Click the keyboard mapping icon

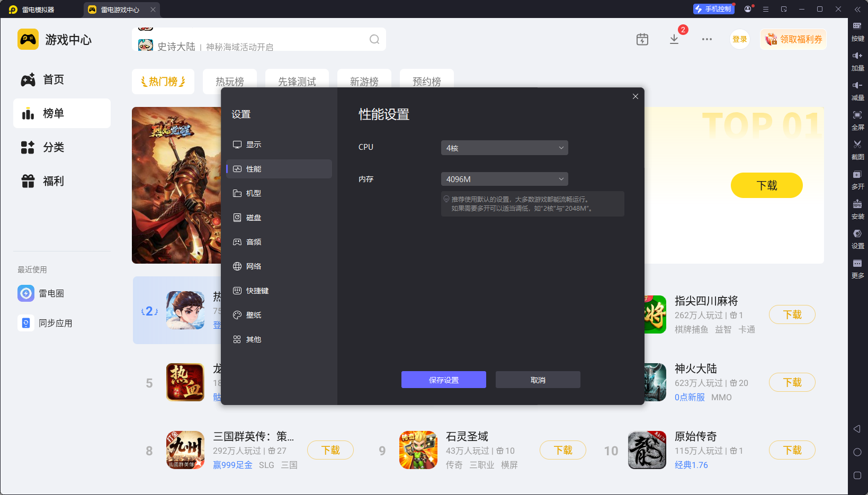(x=857, y=26)
